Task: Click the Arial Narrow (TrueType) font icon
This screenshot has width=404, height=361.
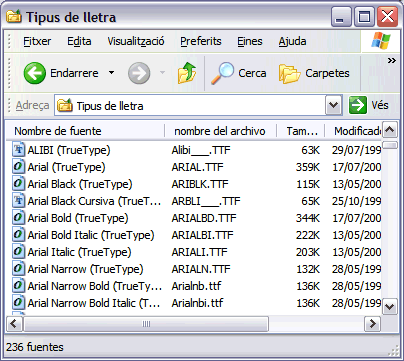Action: tap(18, 268)
